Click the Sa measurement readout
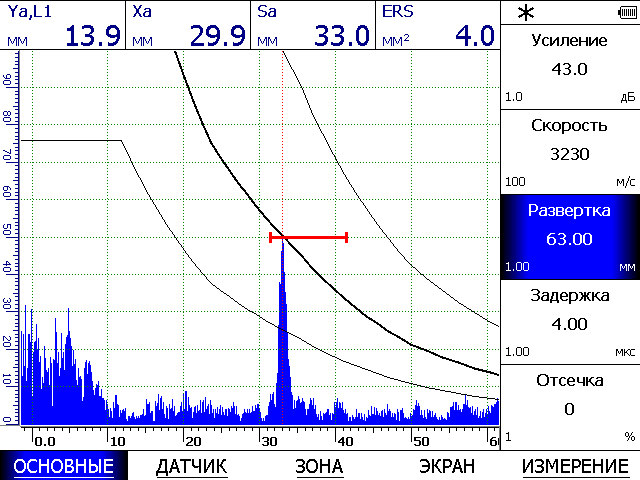This screenshot has width=640, height=480. (313, 25)
